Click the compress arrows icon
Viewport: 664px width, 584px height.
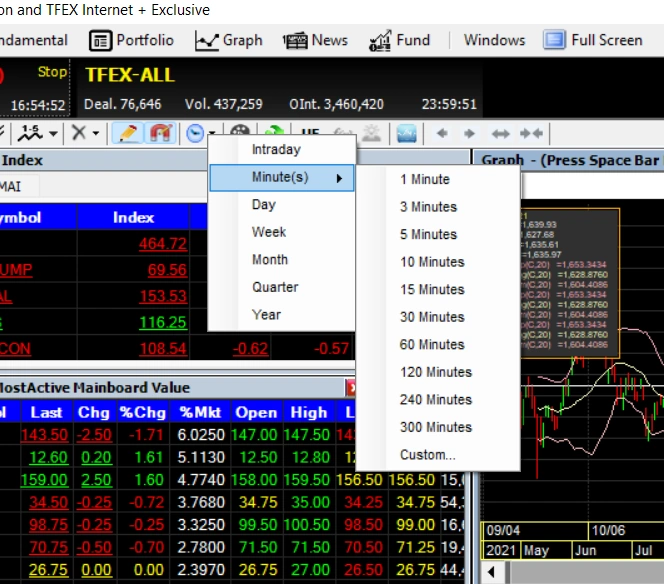pyautogui.click(x=531, y=134)
